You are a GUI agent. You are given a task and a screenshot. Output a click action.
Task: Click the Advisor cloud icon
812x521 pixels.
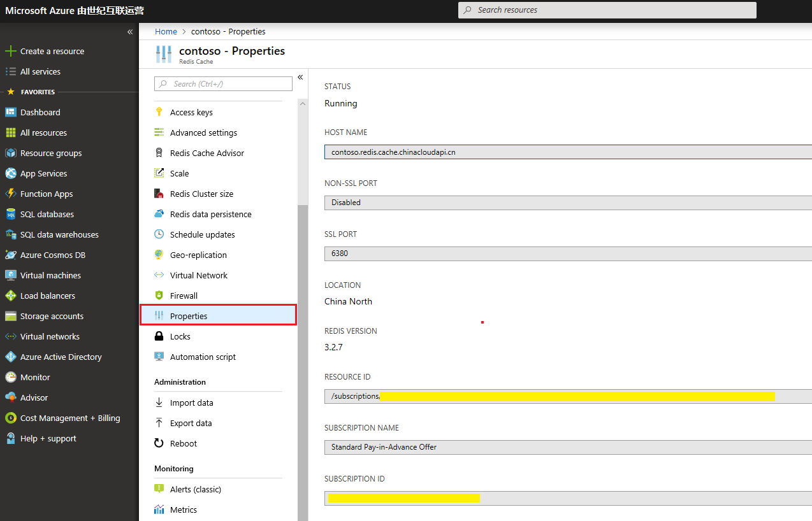click(10, 397)
